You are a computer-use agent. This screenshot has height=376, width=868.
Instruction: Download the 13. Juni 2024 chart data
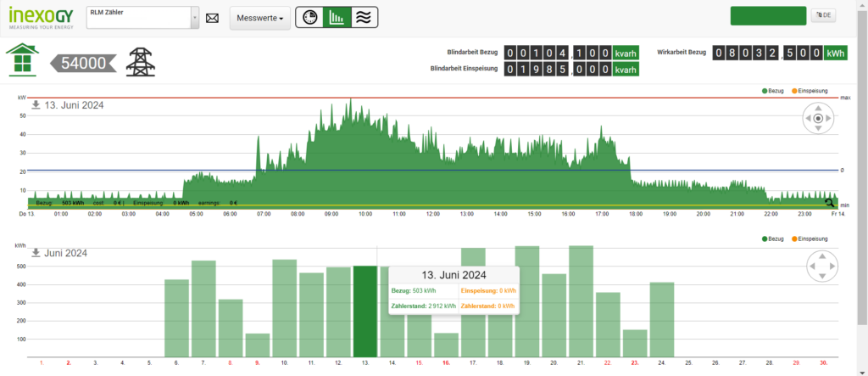(x=36, y=105)
